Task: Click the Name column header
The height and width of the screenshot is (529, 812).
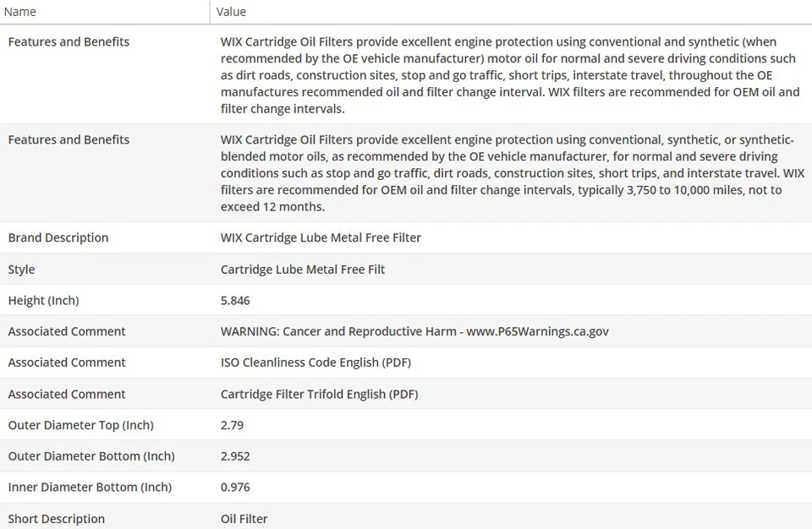Action: tap(22, 12)
